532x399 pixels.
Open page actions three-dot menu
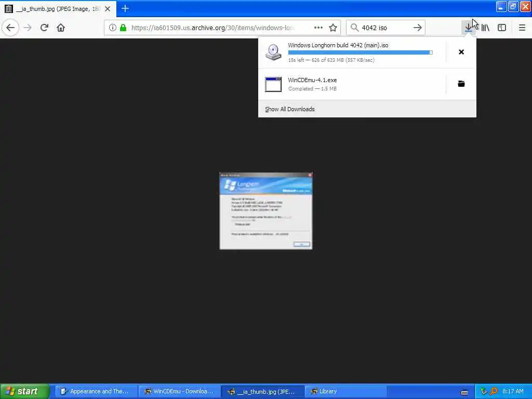[x=318, y=28]
